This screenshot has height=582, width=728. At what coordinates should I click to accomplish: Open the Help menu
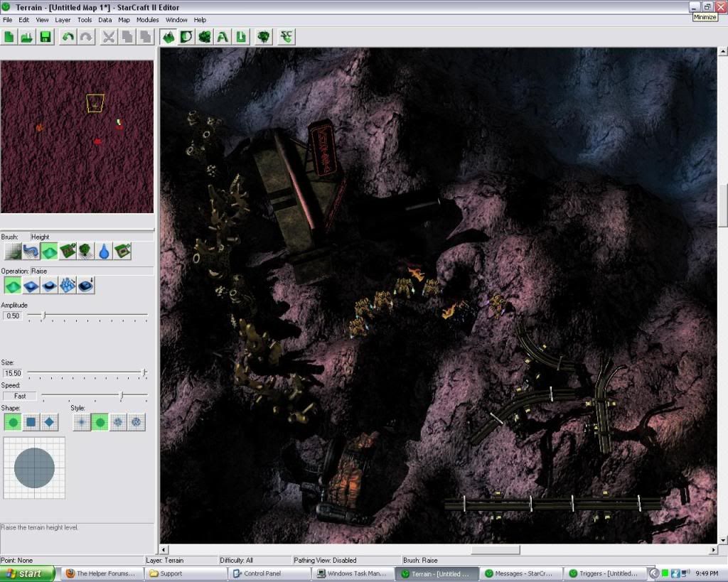200,20
